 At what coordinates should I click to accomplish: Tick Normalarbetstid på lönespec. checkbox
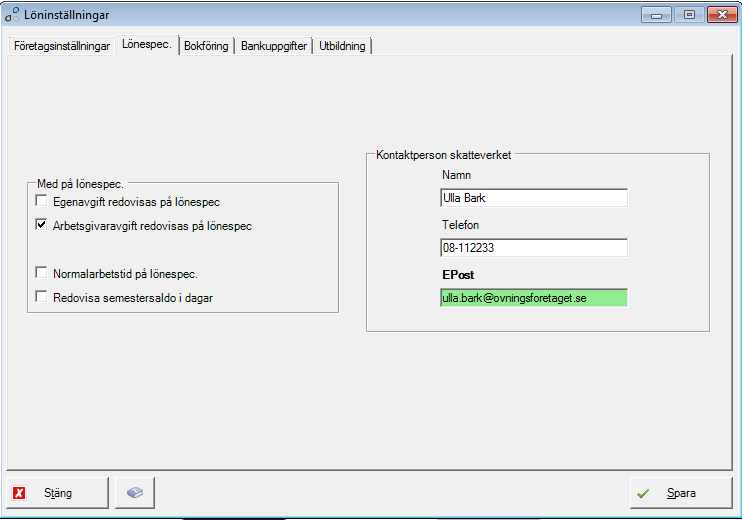(42, 273)
